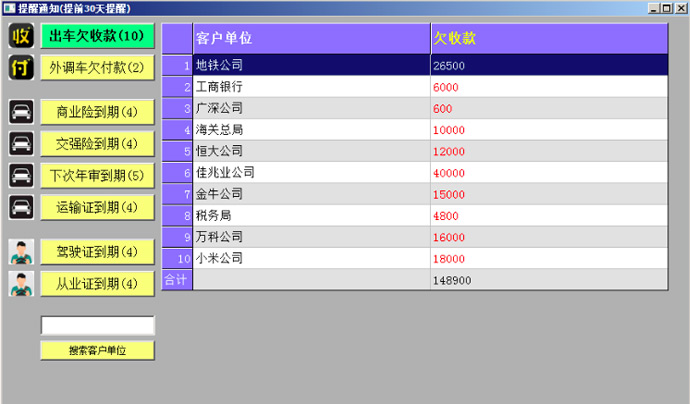This screenshot has height=404, width=690.
Task: Click the car icon beside 运输证到期
Action: 21,207
